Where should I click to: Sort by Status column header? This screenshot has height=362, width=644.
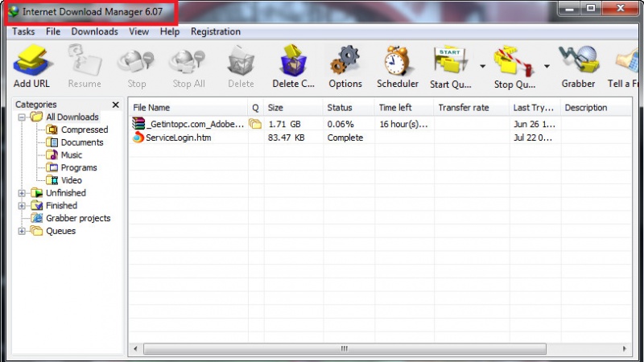[x=349, y=108]
